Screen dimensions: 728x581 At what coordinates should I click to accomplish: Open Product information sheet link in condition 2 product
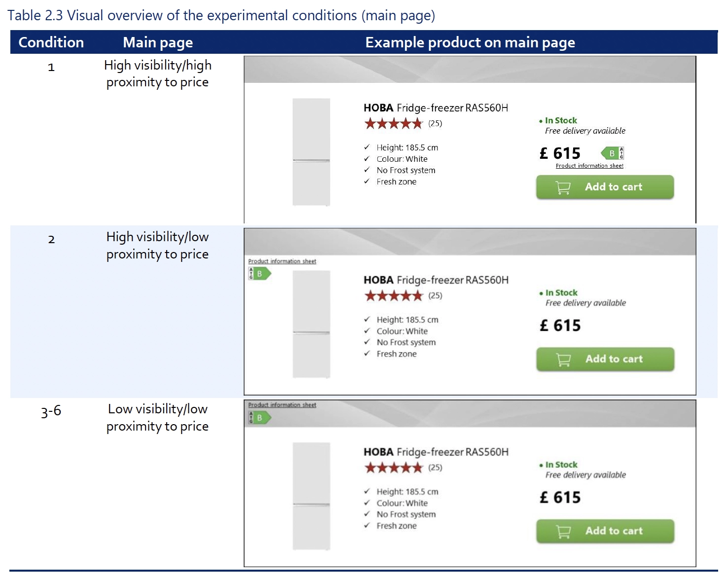[x=282, y=261]
